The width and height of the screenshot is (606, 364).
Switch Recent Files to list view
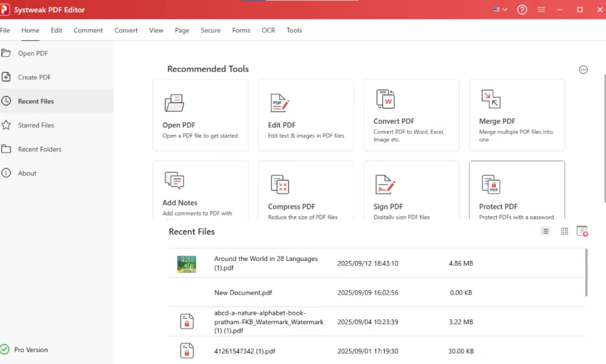pyautogui.click(x=545, y=231)
